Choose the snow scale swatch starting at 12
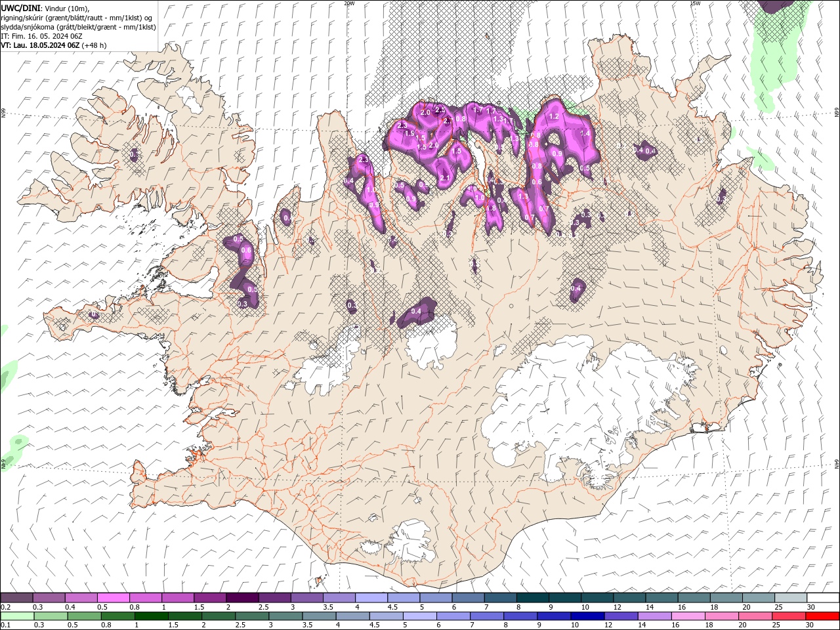 click(629, 598)
